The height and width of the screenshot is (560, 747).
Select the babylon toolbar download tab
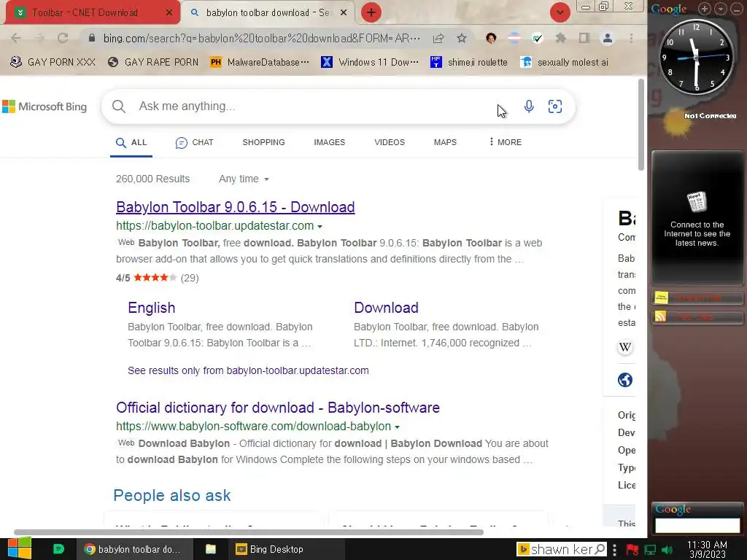point(268,13)
